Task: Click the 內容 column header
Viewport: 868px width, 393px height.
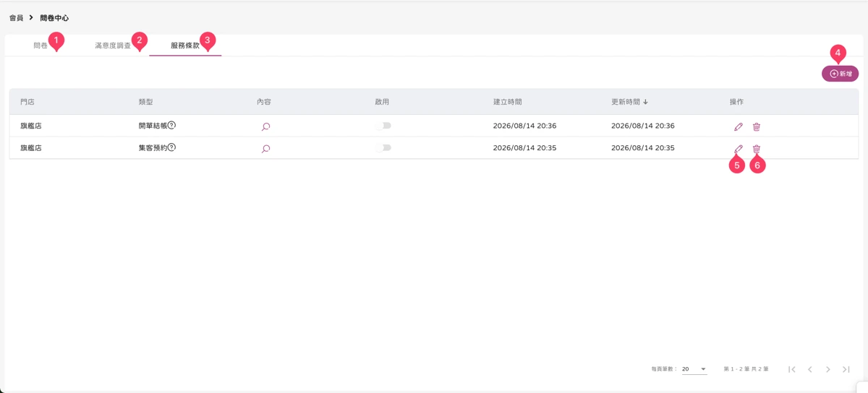Action: tap(264, 102)
